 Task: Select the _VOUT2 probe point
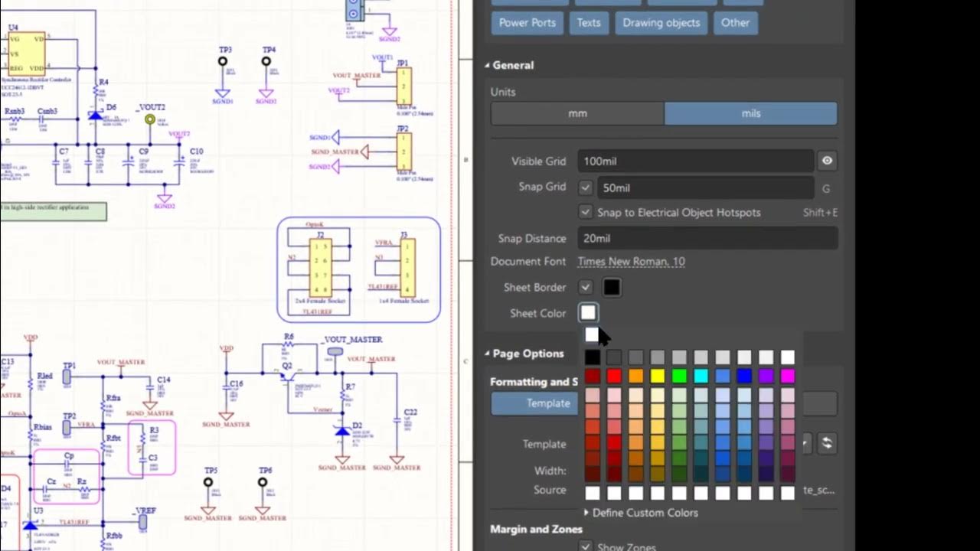coord(150,119)
